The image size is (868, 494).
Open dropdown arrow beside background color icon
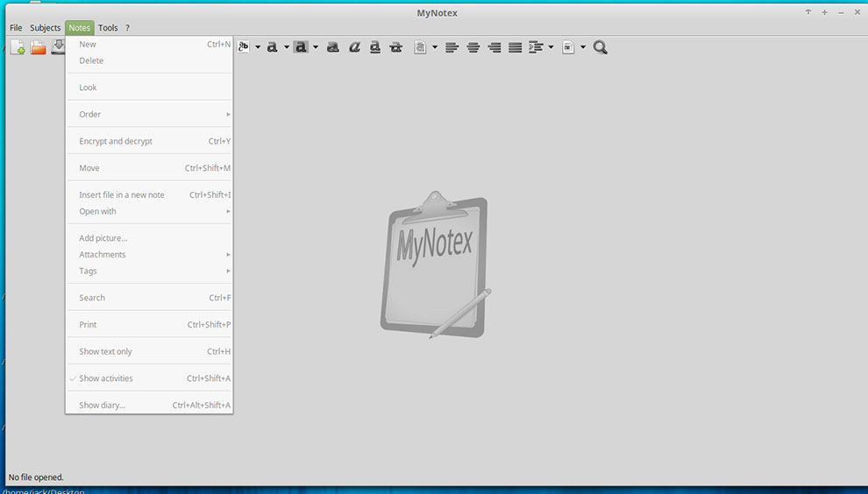click(x=316, y=47)
